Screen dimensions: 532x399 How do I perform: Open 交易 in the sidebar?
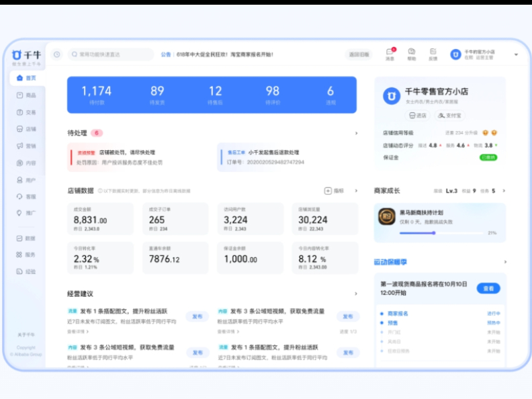(x=26, y=112)
